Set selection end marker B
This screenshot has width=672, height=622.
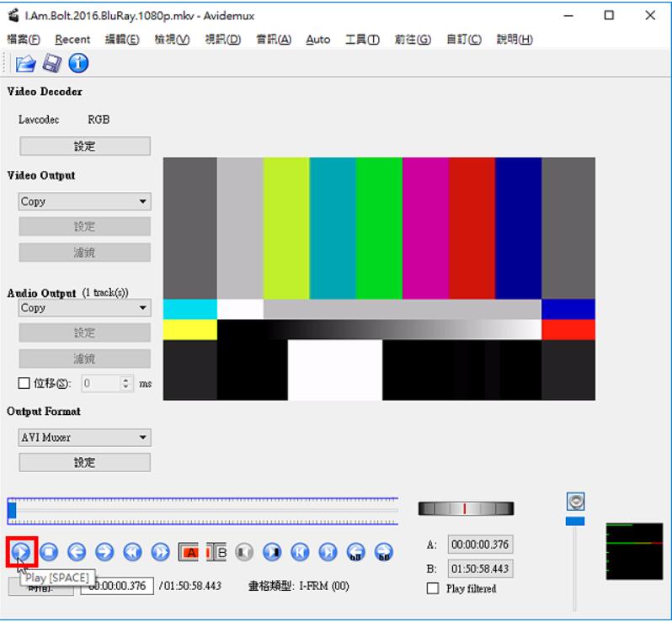[x=216, y=552]
